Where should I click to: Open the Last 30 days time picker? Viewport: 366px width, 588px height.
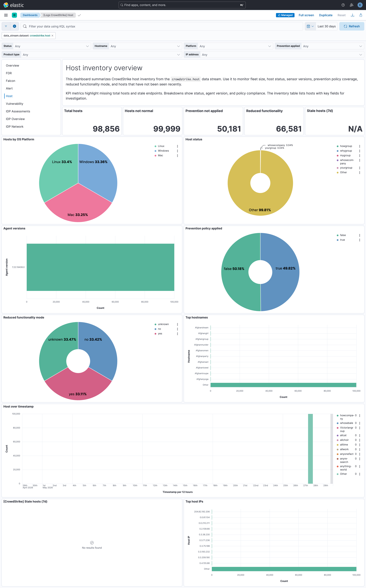[326, 26]
